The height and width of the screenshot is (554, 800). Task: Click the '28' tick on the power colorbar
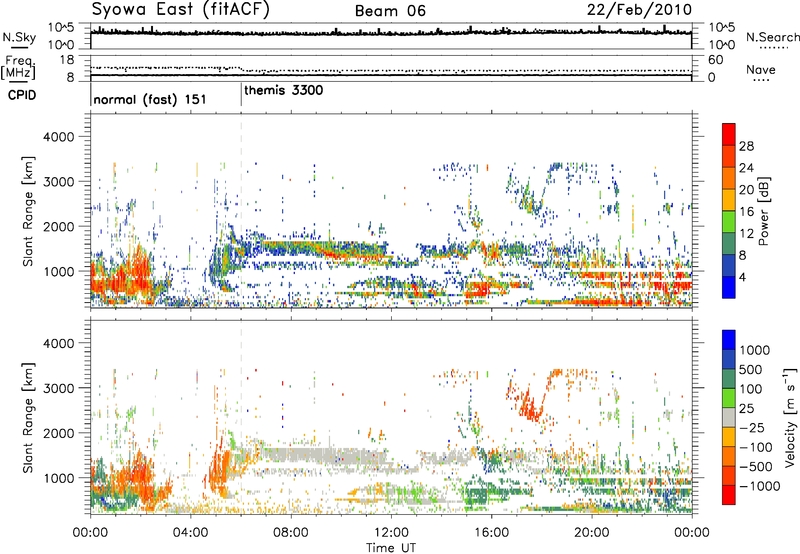point(746,146)
